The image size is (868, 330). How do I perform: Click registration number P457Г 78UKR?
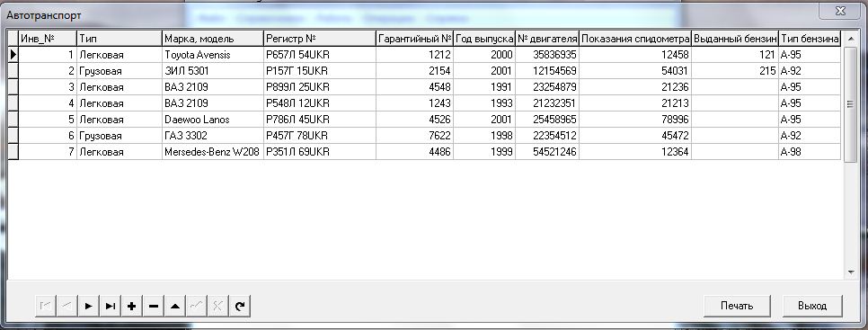[x=319, y=136]
